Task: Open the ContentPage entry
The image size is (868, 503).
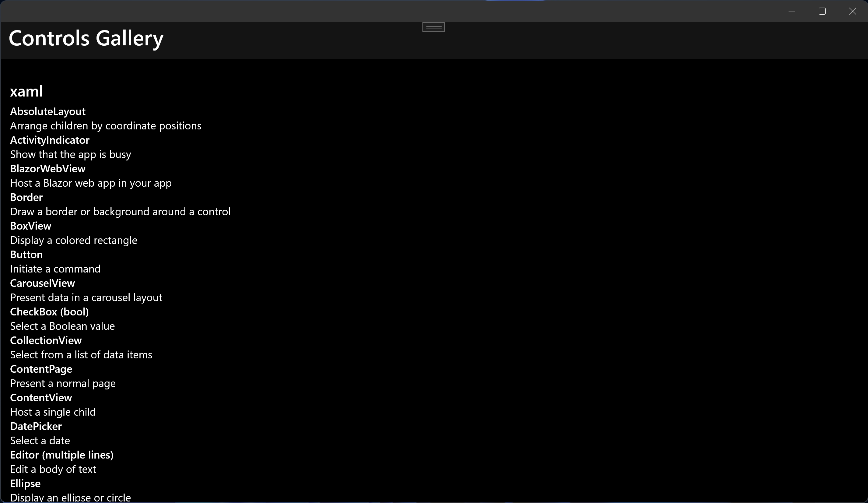Action: 41,369
